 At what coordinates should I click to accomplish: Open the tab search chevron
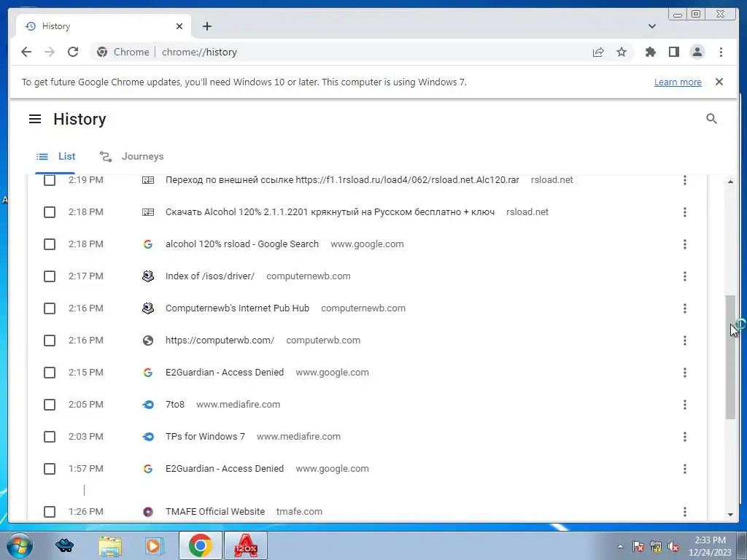coord(652,26)
